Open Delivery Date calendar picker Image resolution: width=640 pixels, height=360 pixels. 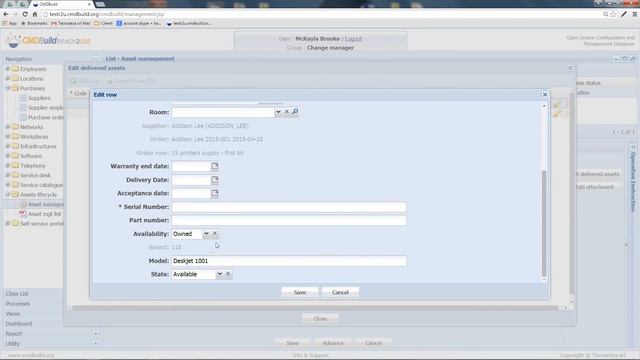(x=215, y=180)
